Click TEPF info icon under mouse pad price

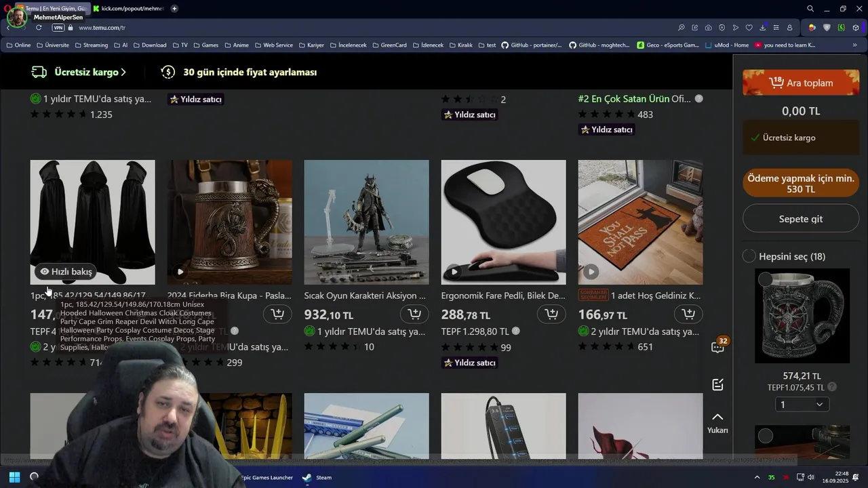click(515, 331)
